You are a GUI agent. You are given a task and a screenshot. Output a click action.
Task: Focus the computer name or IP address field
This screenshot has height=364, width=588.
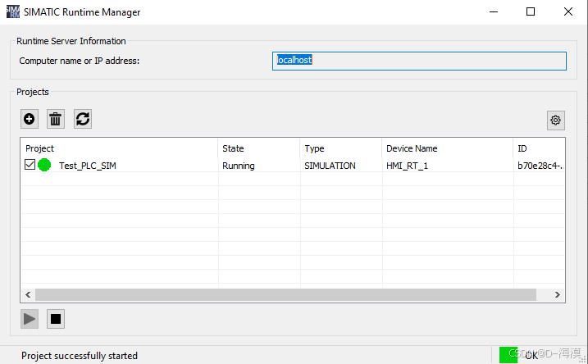point(419,61)
